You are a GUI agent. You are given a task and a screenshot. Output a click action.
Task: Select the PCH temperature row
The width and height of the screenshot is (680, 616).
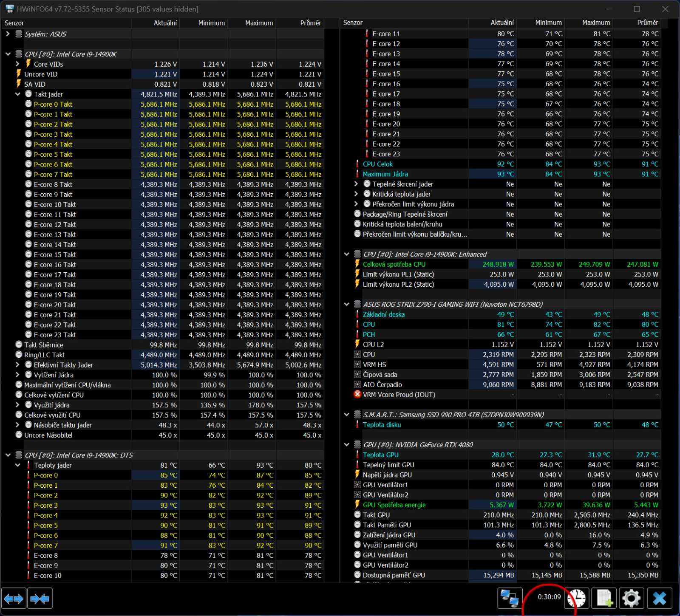(501, 335)
